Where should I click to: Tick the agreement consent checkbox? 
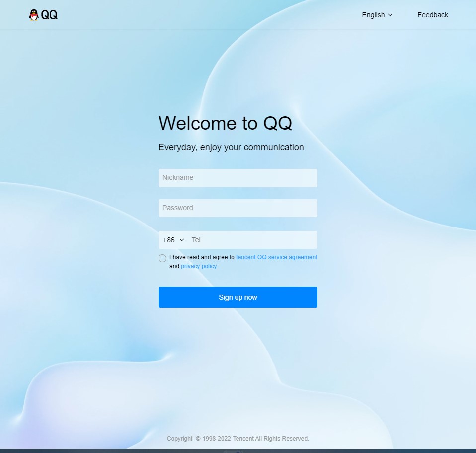[162, 258]
